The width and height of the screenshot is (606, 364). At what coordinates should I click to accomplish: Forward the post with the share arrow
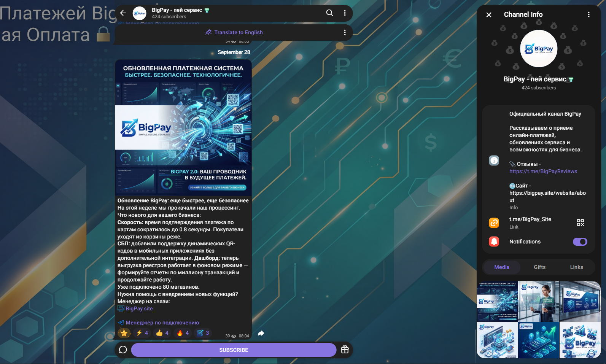[x=261, y=333]
